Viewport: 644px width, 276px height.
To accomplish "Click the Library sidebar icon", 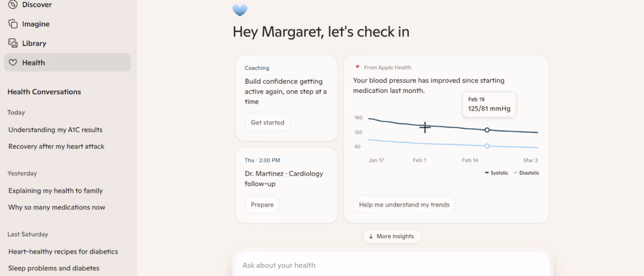I will [x=12, y=43].
